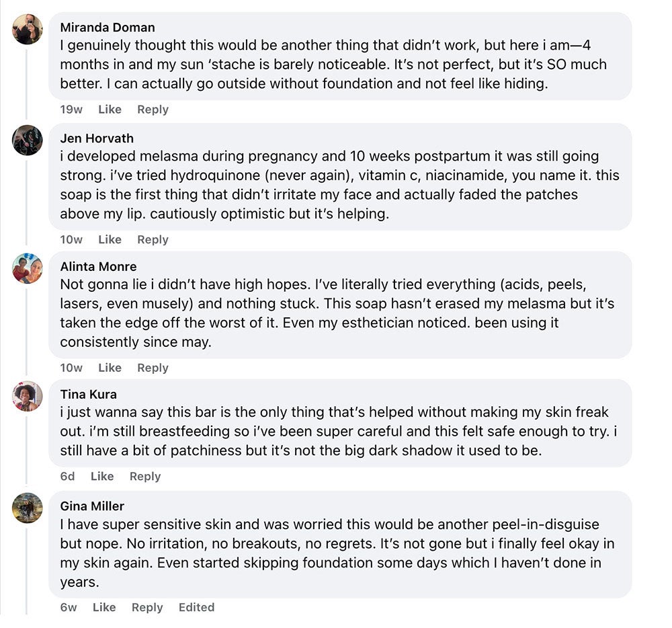Click Jen Horvath's avatar image

(x=28, y=140)
